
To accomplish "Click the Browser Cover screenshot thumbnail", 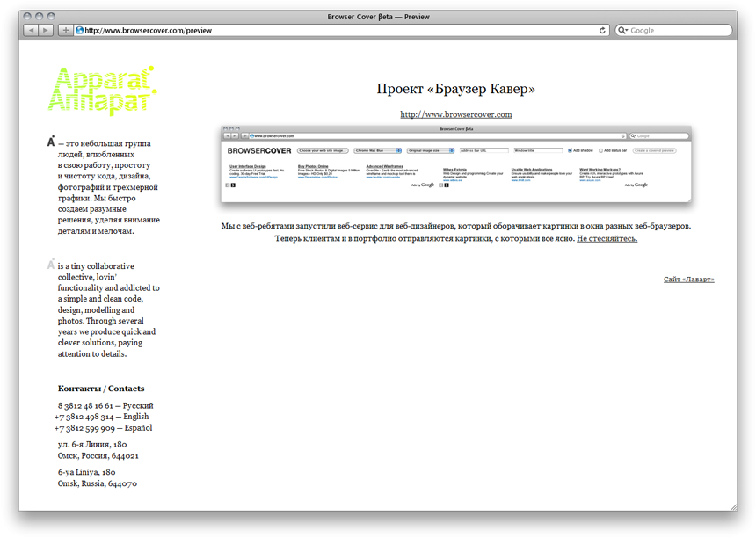I will tap(456, 164).
